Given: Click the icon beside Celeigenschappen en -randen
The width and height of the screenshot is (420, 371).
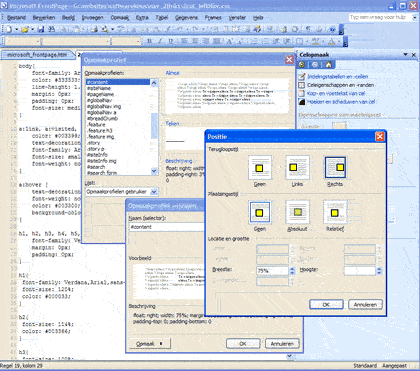Looking at the screenshot, I should click(x=302, y=85).
